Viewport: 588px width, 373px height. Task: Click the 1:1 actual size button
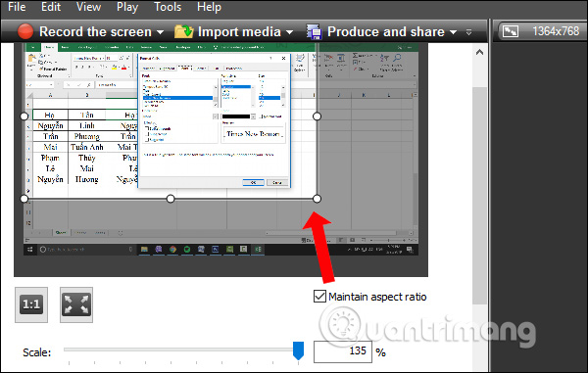pos(31,304)
